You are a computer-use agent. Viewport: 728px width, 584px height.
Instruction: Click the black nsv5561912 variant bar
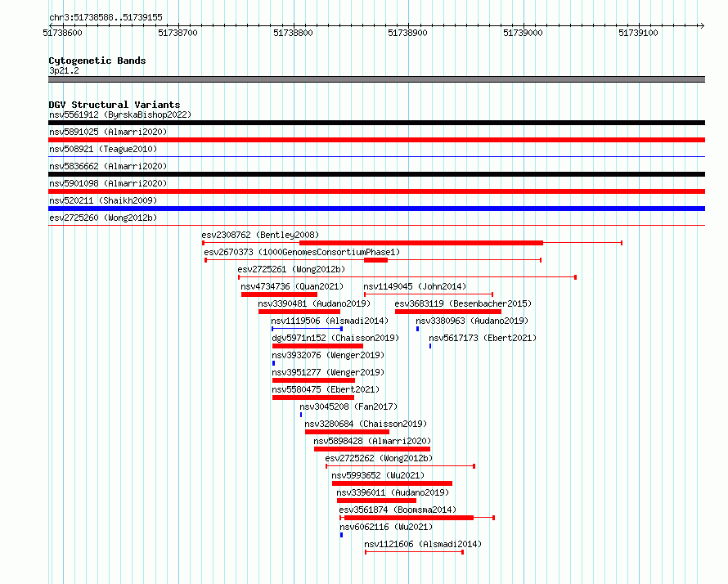(376, 123)
